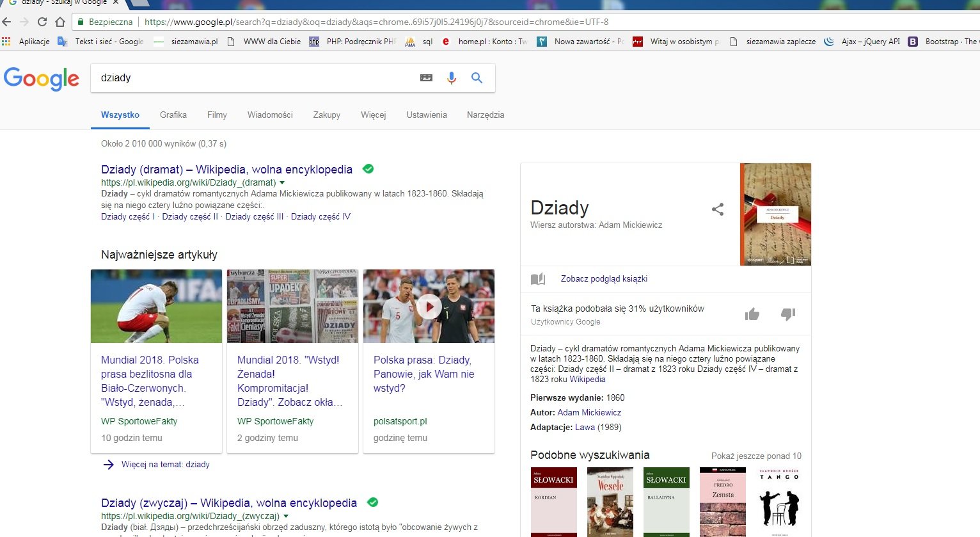Open the Bootstrap bookmark
This screenshot has height=537, width=980.
[944, 42]
